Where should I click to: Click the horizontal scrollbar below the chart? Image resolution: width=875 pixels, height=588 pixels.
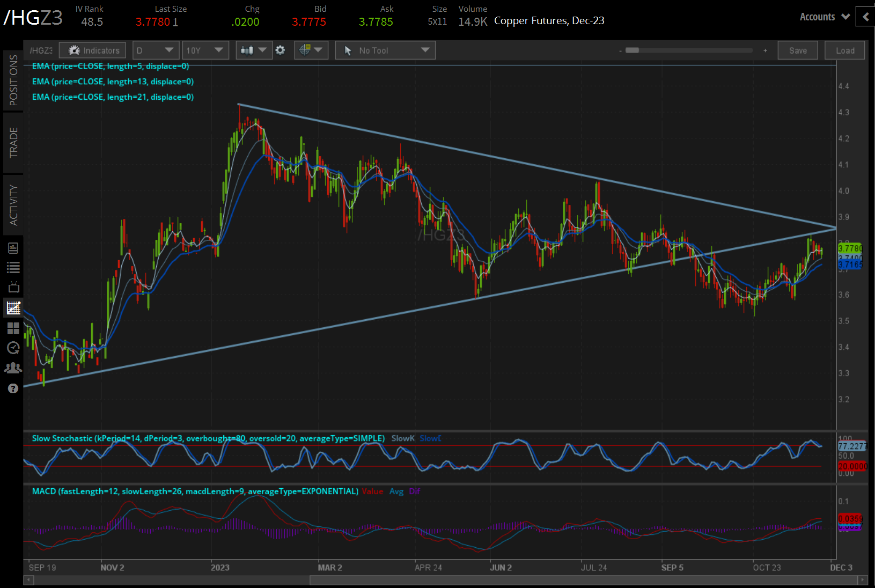pyautogui.click(x=583, y=580)
